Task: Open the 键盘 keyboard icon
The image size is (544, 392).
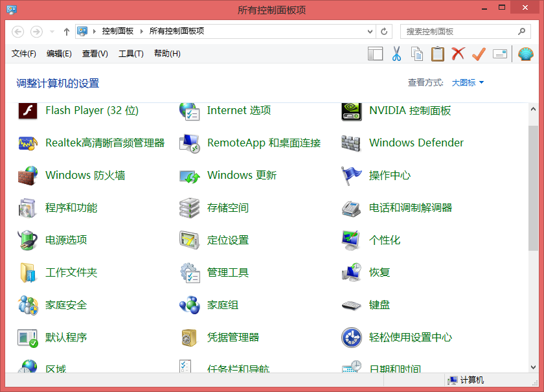Action: [351, 306]
